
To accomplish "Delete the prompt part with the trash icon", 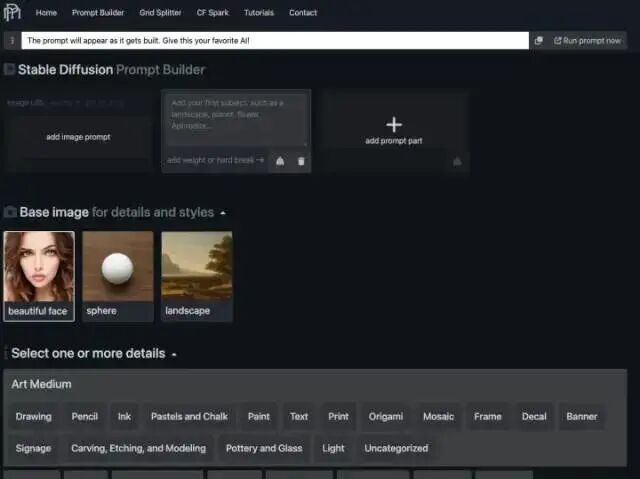I will [301, 162].
